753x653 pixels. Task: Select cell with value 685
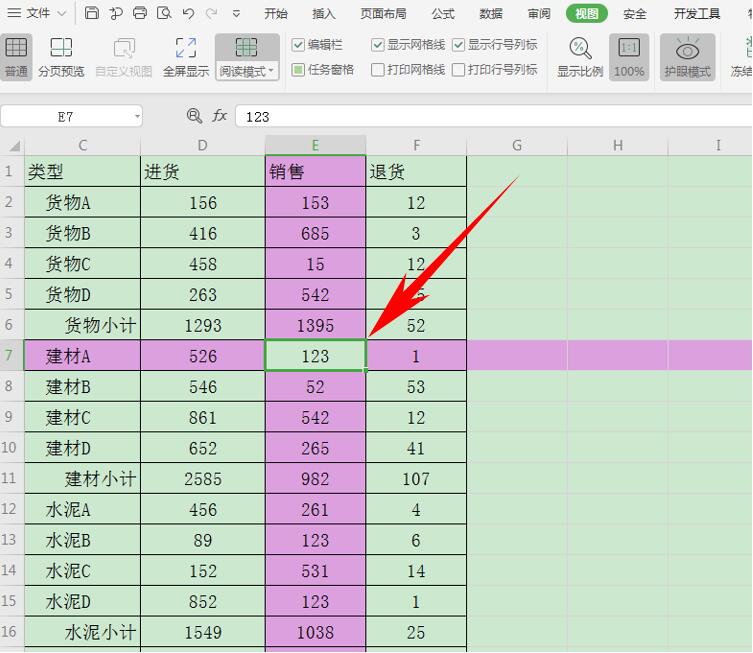(316, 232)
